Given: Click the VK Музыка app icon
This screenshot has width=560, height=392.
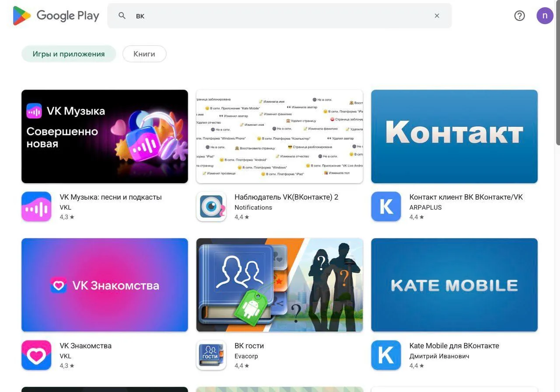Looking at the screenshot, I should pyautogui.click(x=36, y=206).
